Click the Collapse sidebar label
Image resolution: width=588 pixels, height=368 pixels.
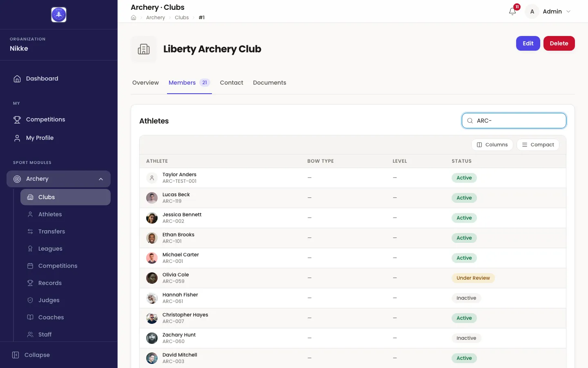[37, 355]
